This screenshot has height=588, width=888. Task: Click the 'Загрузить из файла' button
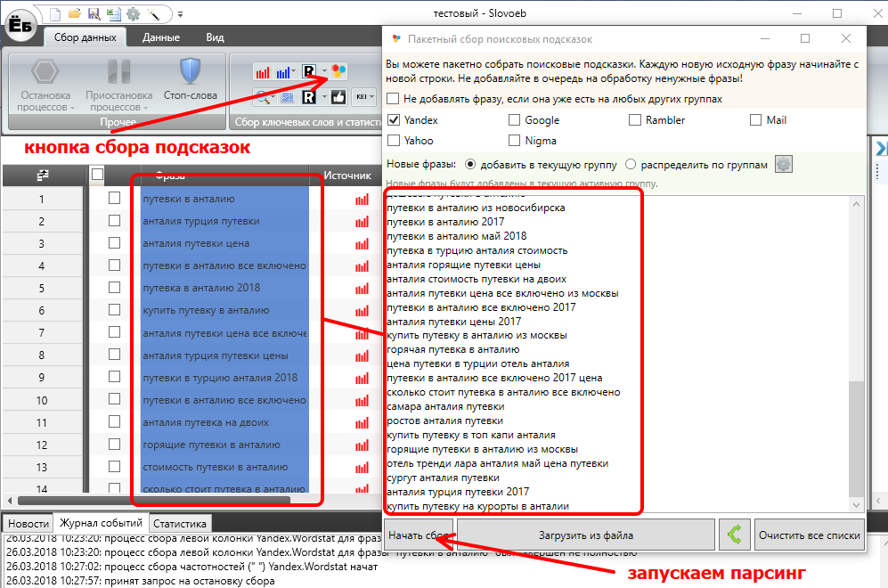point(585,535)
